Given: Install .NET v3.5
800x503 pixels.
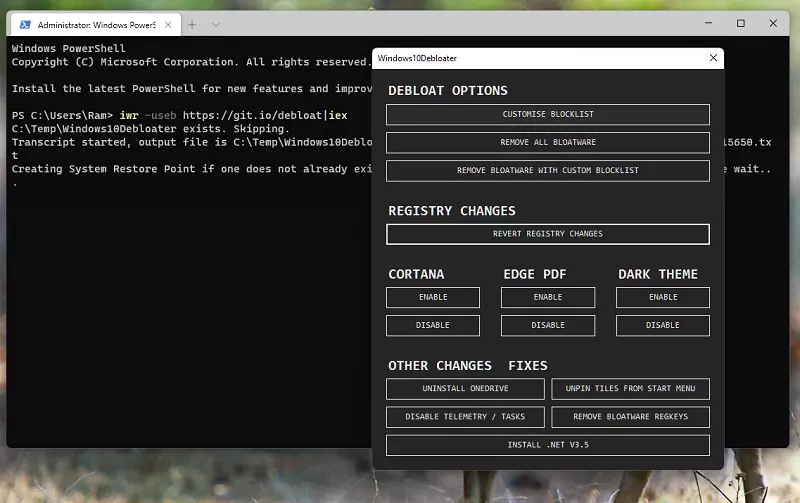Looking at the screenshot, I should 547,445.
